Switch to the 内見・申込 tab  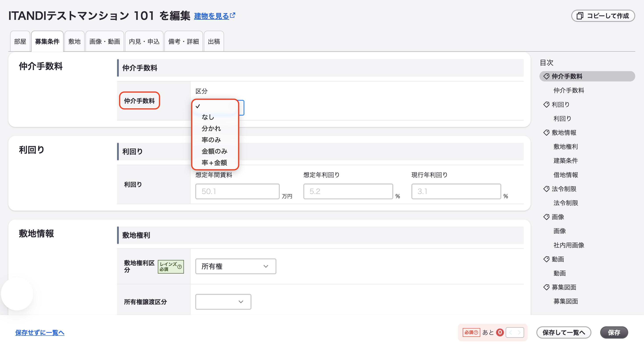coord(144,41)
